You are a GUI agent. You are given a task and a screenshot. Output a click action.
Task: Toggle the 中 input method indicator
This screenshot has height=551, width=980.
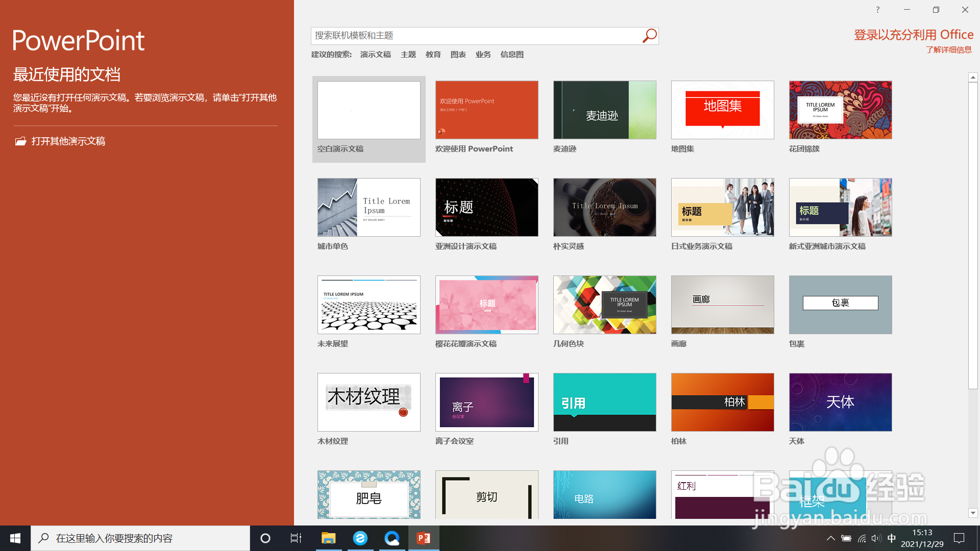(x=892, y=538)
